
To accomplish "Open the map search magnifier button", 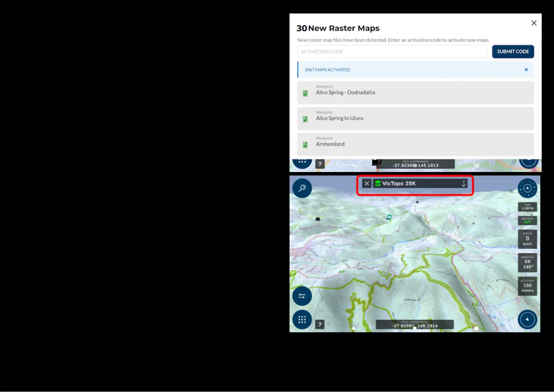I will point(302,188).
